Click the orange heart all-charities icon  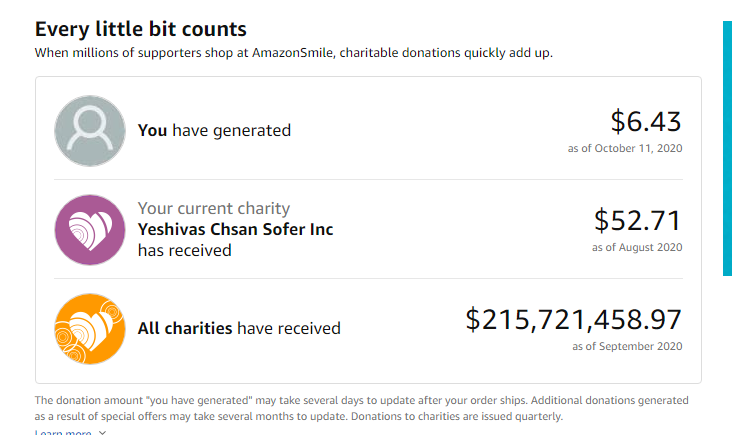(89, 328)
